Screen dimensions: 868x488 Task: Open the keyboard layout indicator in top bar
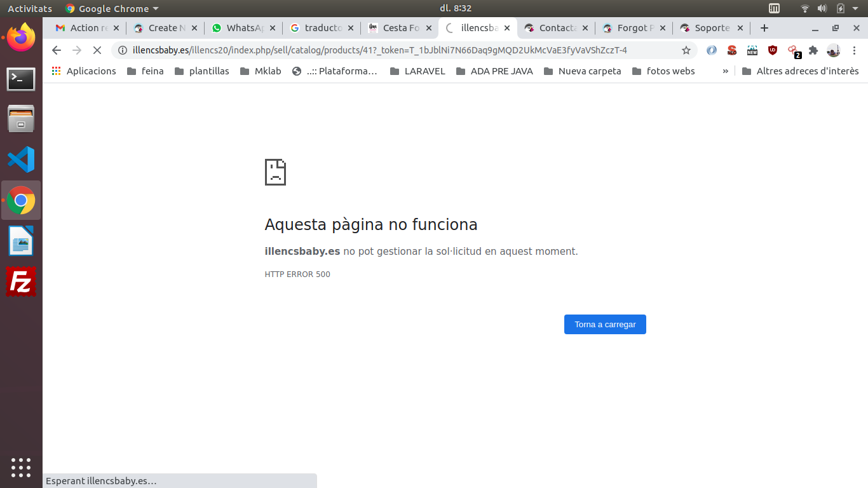click(774, 8)
